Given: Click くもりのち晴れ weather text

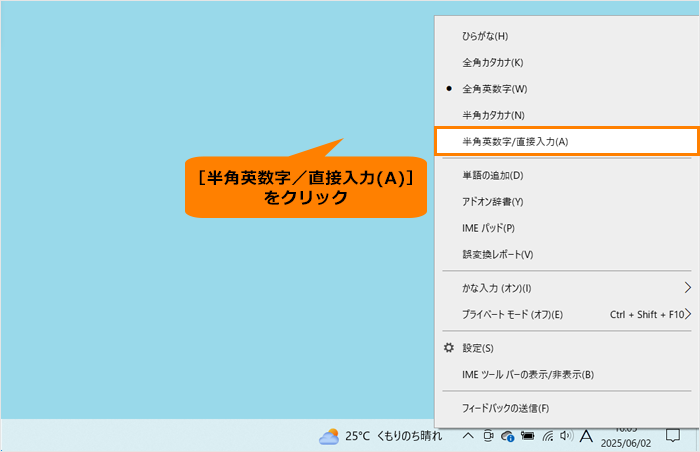Looking at the screenshot, I should point(409,436).
